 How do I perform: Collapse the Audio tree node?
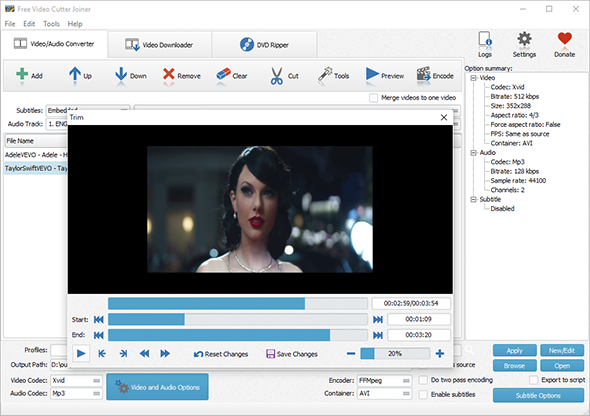[473, 153]
